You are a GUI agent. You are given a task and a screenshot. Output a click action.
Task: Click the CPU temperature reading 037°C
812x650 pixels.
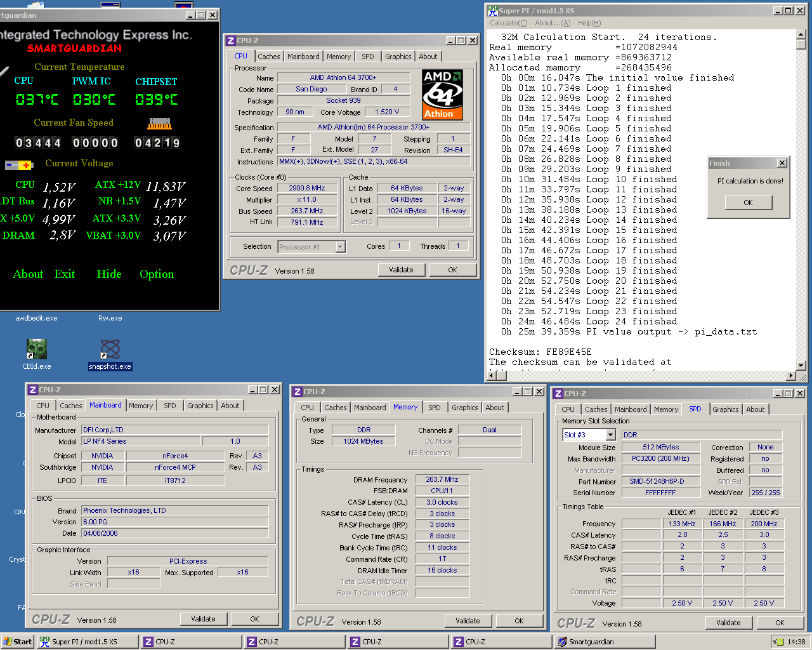point(37,100)
